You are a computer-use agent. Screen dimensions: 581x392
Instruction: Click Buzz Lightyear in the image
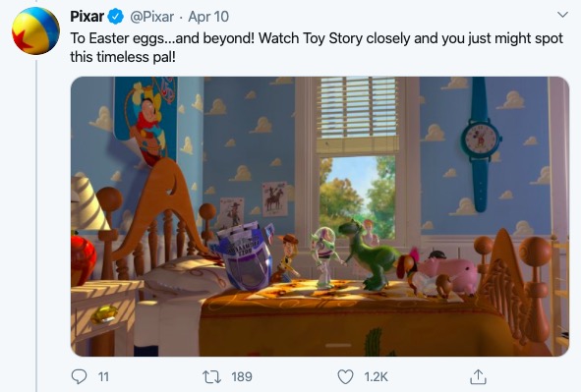(x=325, y=256)
